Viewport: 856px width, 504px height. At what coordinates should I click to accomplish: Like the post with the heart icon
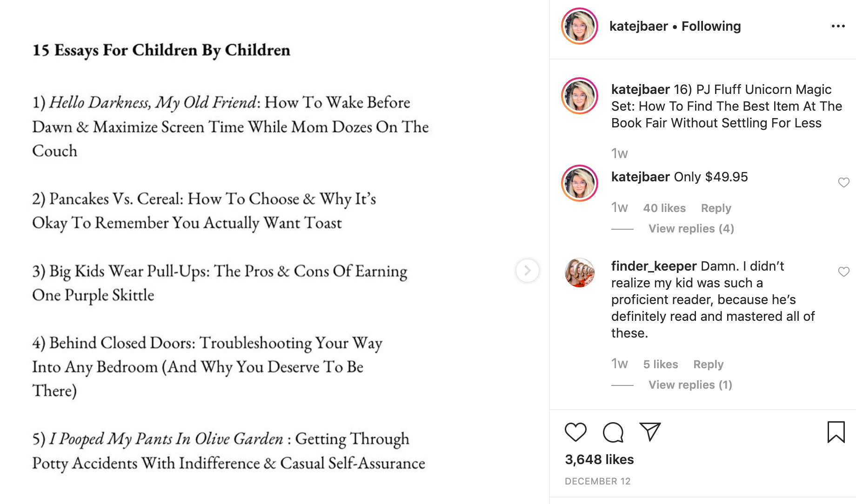click(x=575, y=432)
